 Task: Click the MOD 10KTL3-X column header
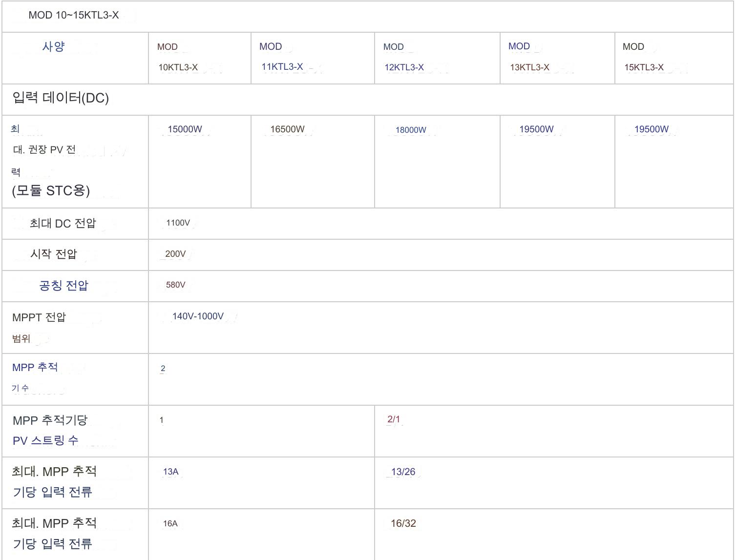coord(178,57)
